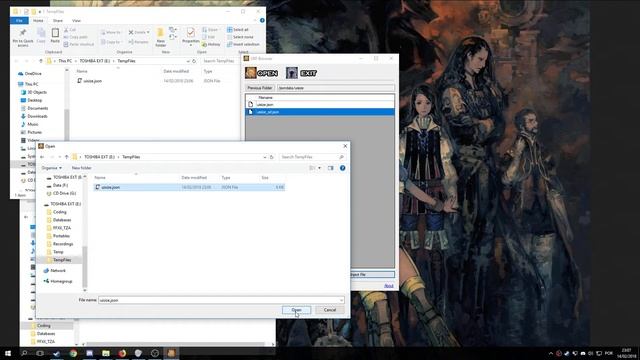Click the Open button in the Open dialog
The image size is (640, 360).
296,310
